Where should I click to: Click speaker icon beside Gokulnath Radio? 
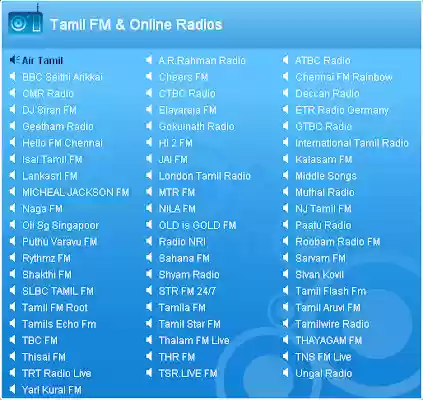point(149,126)
